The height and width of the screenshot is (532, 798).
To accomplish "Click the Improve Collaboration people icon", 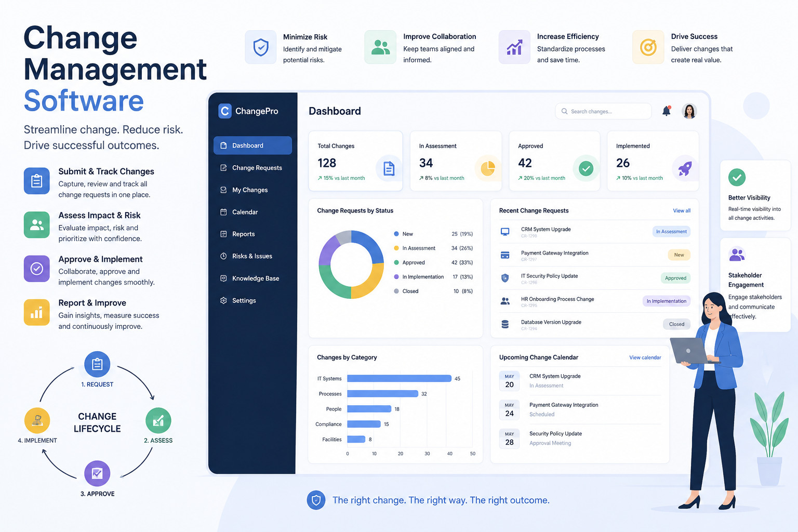I will pos(380,47).
